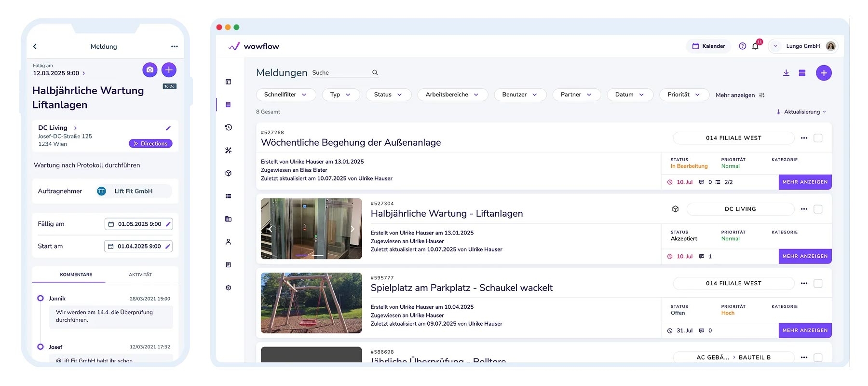Click the purple add button in Meldungen
Image resolution: width=868 pixels, height=386 pixels.
(824, 73)
